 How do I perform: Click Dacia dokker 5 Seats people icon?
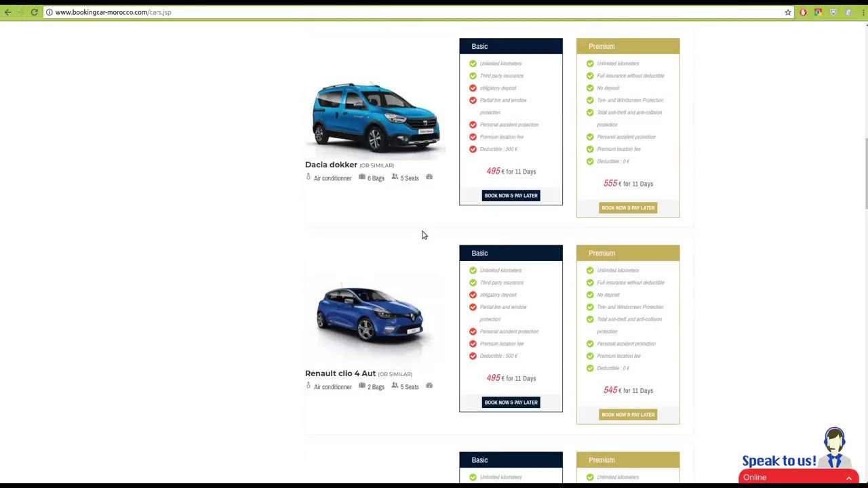tap(395, 177)
